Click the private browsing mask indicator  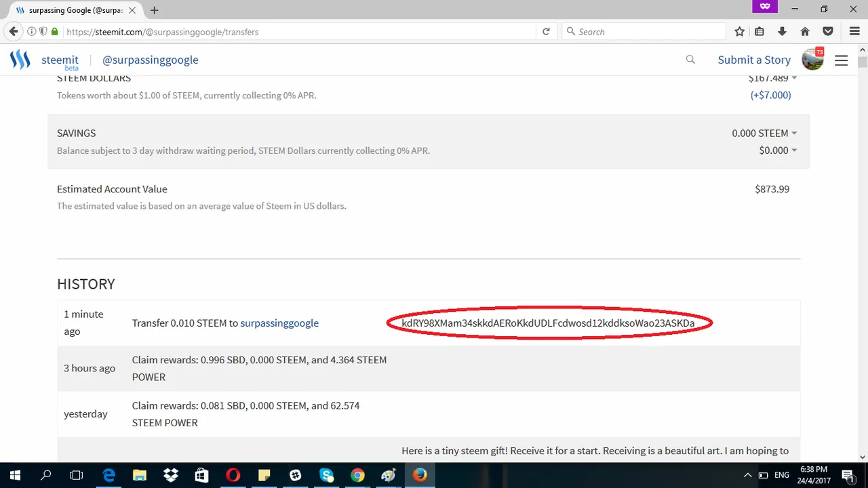765,6
